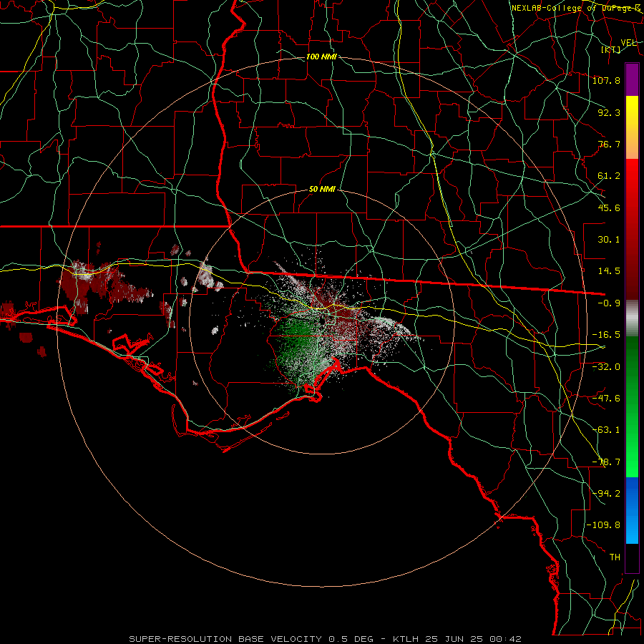Click the 76.7 velocity scale value
This screenshot has height=644, width=644.
point(609,144)
